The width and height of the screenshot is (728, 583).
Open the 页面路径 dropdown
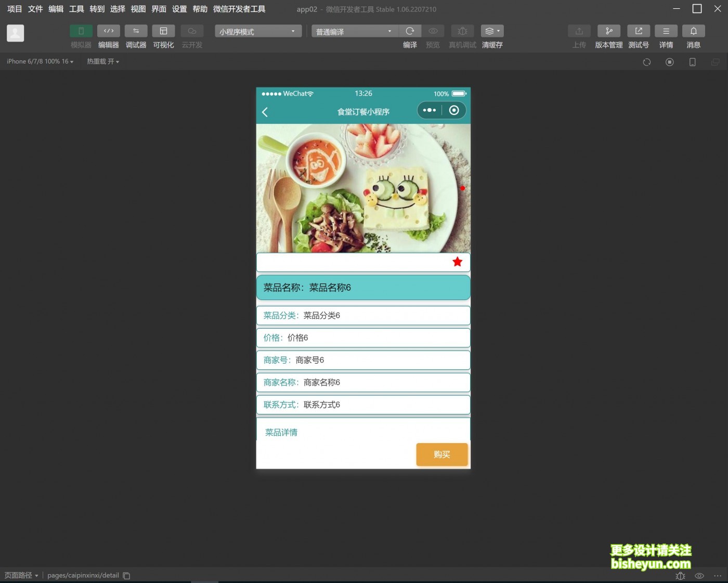21,575
